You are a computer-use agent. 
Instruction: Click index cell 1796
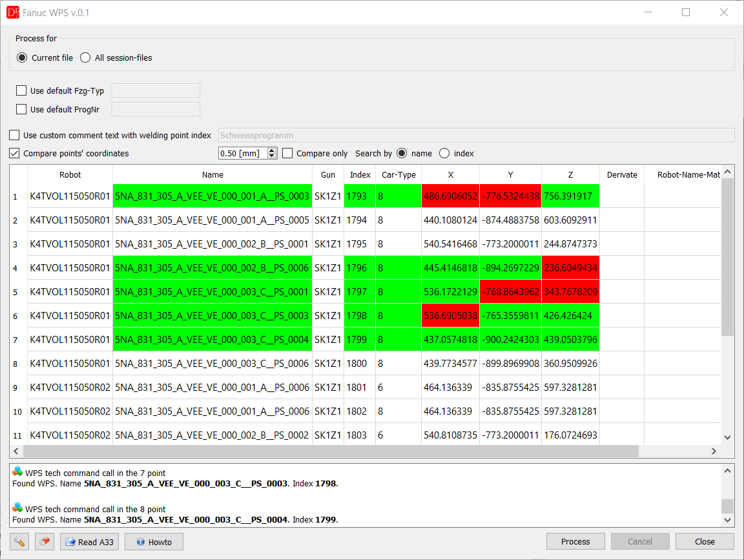tap(360, 268)
